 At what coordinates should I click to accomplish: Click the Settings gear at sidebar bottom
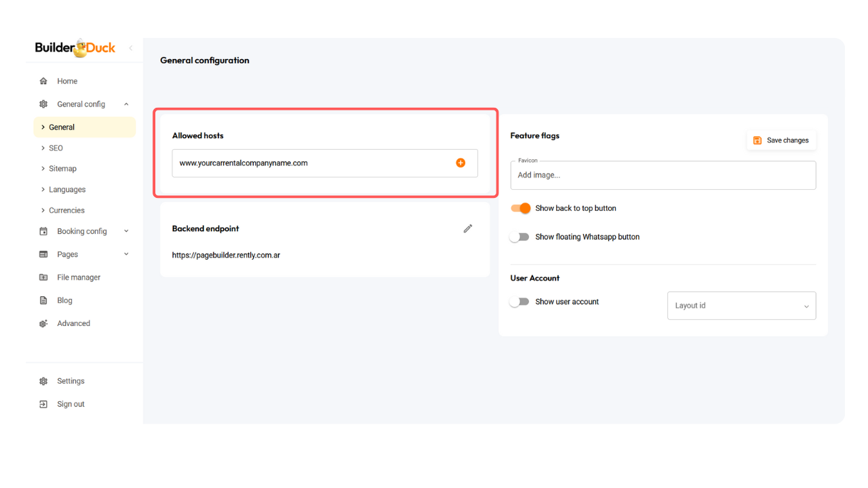click(x=43, y=381)
